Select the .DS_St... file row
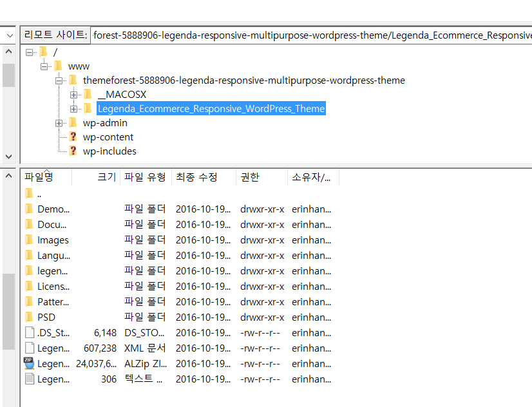The width and height of the screenshot is (532, 407). pyautogui.click(x=178, y=333)
